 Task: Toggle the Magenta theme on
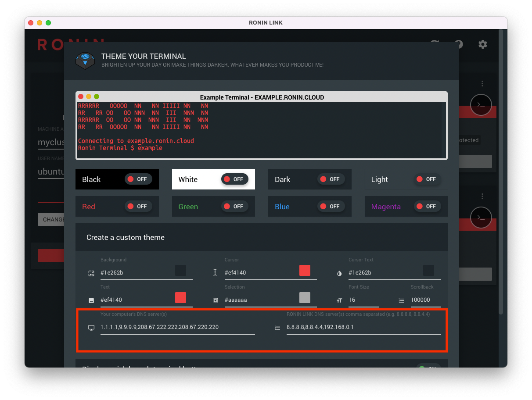[428, 207]
